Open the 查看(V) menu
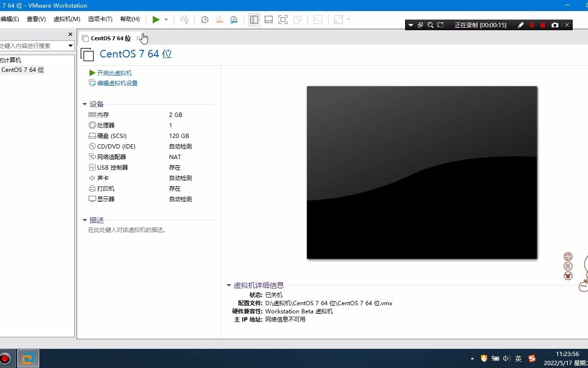Screen dimensions: 588x368 pyautogui.click(x=36, y=19)
